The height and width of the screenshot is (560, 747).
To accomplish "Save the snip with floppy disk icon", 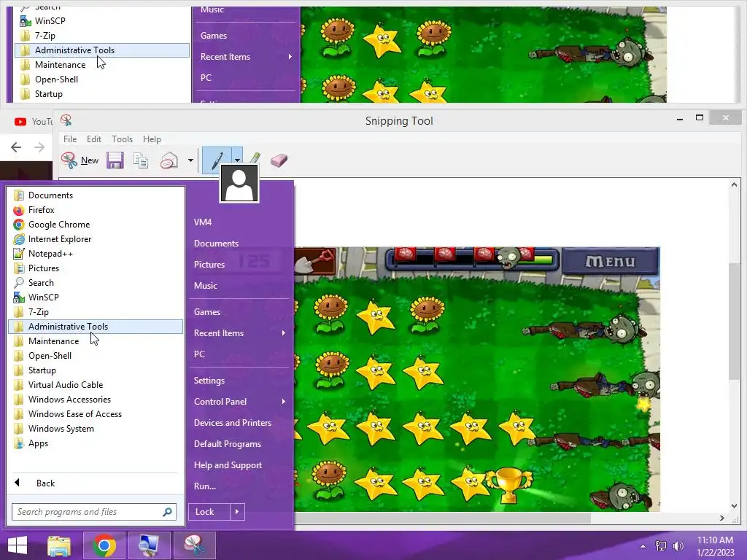I will point(115,160).
